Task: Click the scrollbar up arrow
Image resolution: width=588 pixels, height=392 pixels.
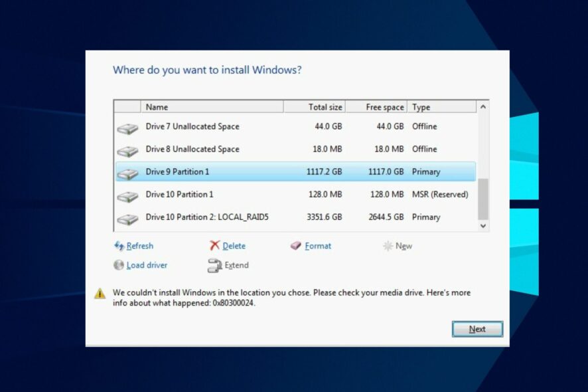Action: click(483, 105)
